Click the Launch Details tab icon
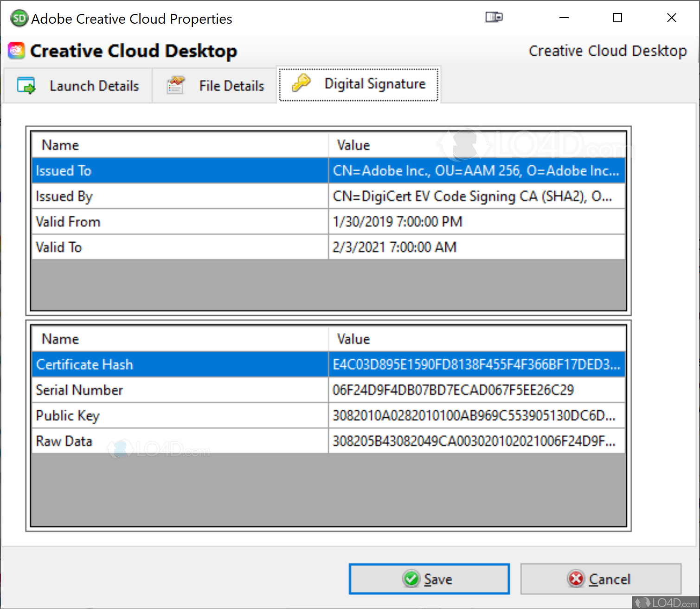This screenshot has height=609, width=700. pyautogui.click(x=26, y=86)
